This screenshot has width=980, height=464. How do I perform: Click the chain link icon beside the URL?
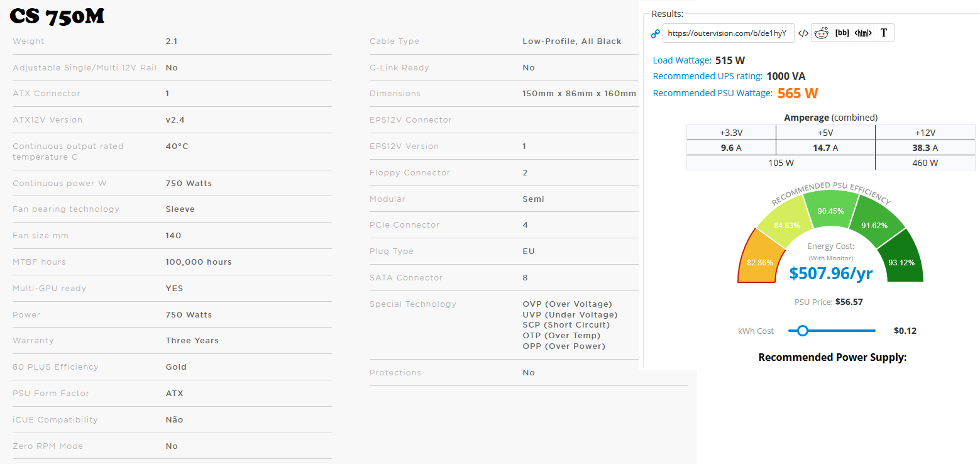pos(656,34)
